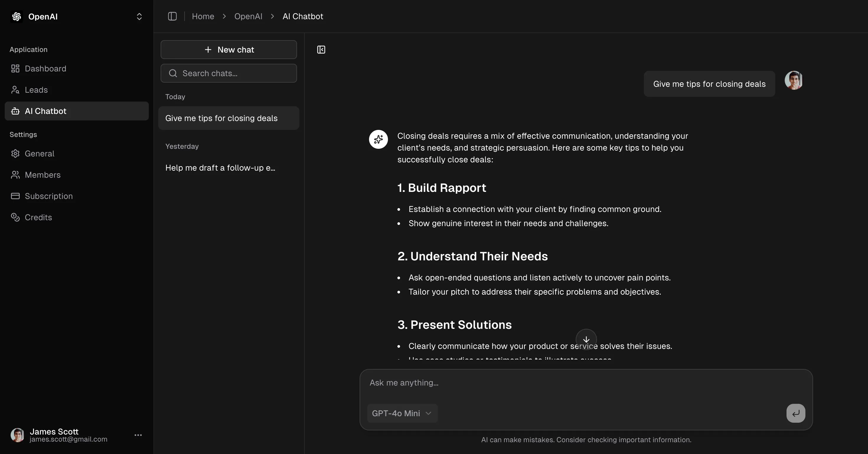This screenshot has width=868, height=454.
Task: Expand the GPT-4o Mini model dropdown
Action: point(402,413)
